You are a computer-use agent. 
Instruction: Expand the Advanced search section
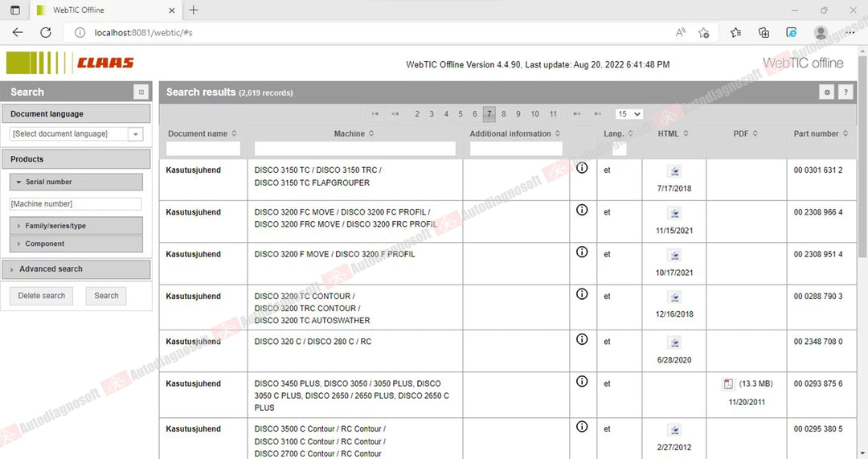point(76,269)
